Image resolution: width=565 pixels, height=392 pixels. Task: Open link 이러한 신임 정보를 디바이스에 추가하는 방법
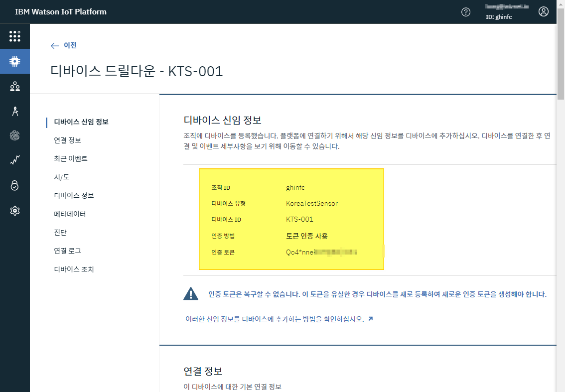pyautogui.click(x=275, y=319)
